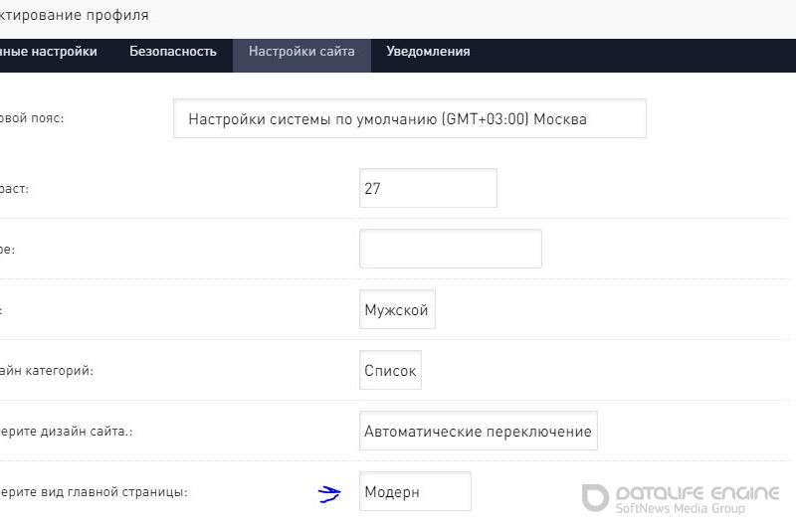
Task: Click the DATALIFE ENGINE watermark text
Action: click(696, 493)
